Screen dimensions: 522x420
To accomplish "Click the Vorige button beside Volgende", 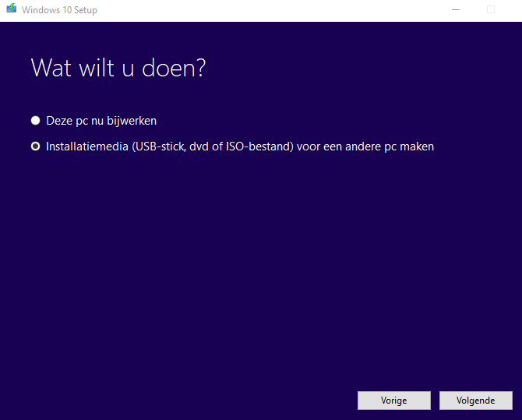I will point(393,401).
